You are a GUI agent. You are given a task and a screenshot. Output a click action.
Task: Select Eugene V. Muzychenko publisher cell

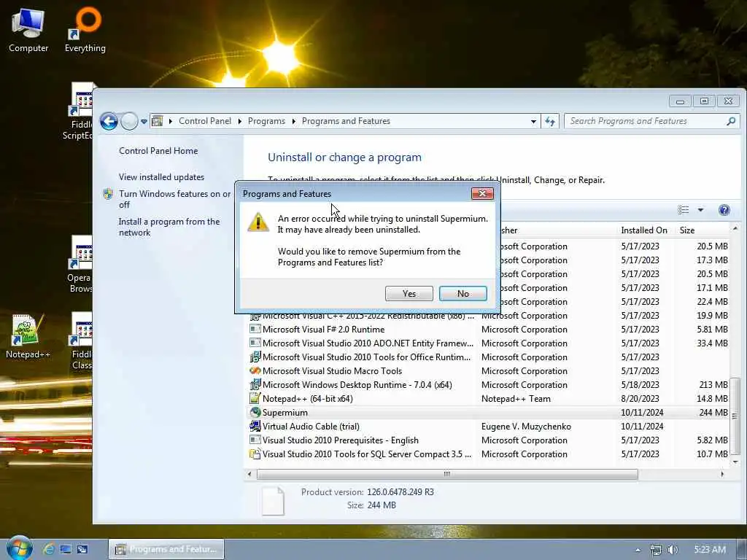tap(526, 426)
